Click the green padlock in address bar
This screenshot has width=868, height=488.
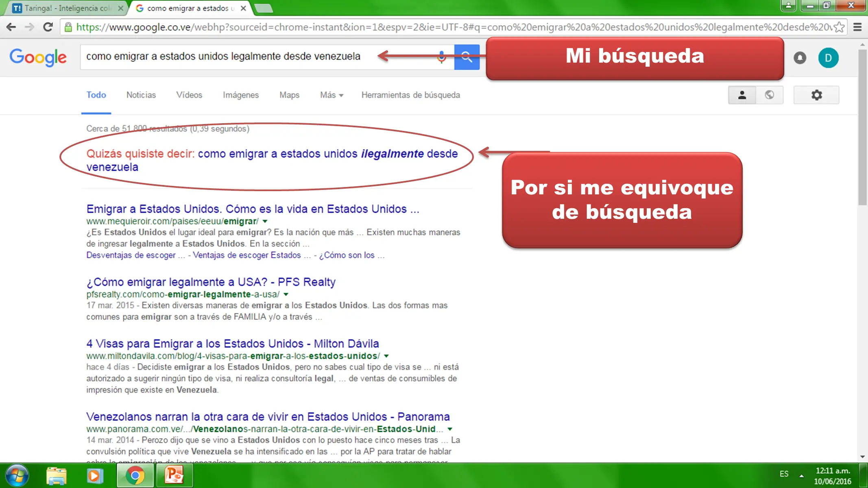(x=68, y=27)
